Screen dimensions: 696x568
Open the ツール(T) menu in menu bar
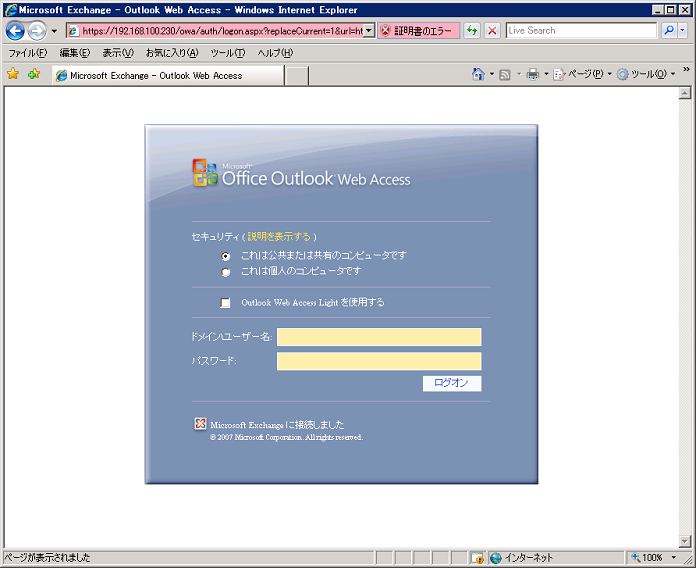pyautogui.click(x=228, y=53)
